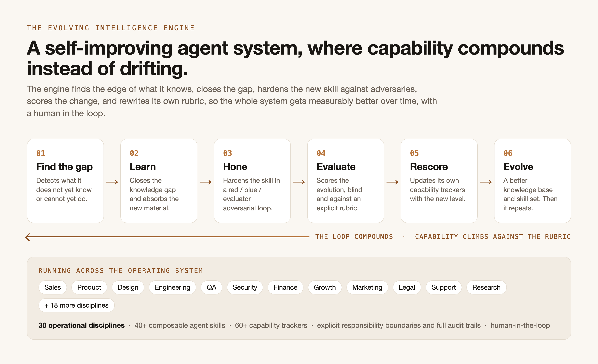This screenshot has height=364, width=598.
Task: Click the arrow between Rescore and Evolve
Action: click(486, 182)
